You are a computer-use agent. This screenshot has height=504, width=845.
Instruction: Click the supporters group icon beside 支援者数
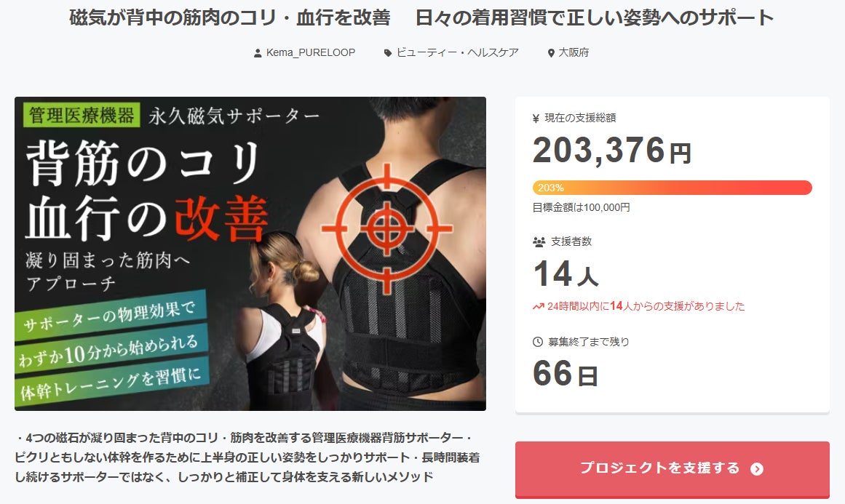tap(539, 242)
